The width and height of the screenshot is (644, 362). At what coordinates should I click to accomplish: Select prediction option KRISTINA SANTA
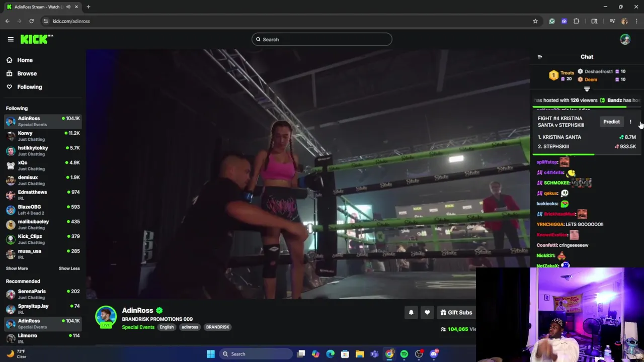click(x=587, y=137)
